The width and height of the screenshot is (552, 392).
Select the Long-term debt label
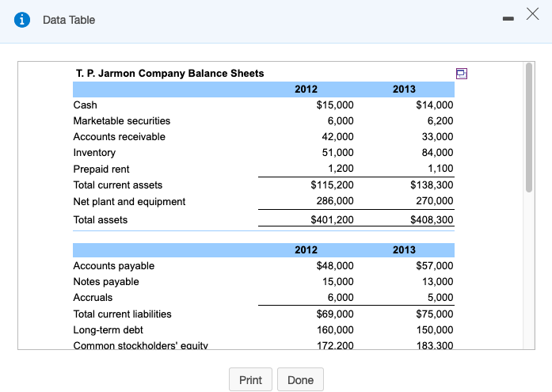click(108, 329)
